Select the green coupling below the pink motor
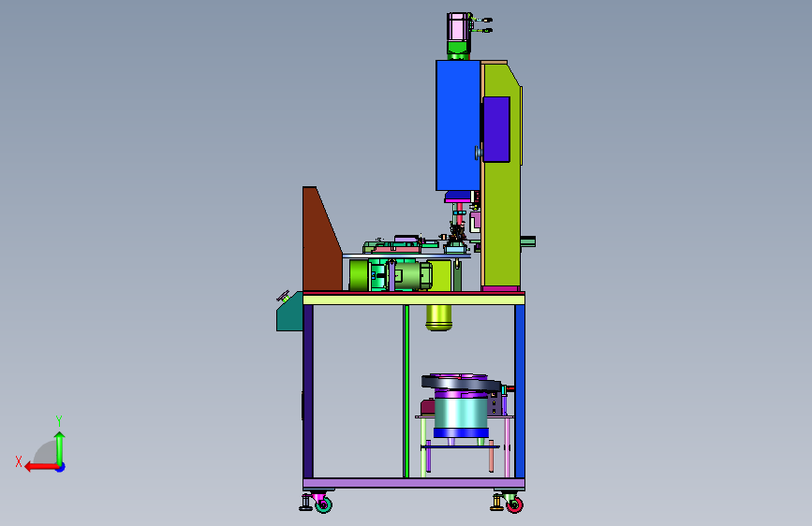This screenshot has height=526, width=812. click(458, 49)
